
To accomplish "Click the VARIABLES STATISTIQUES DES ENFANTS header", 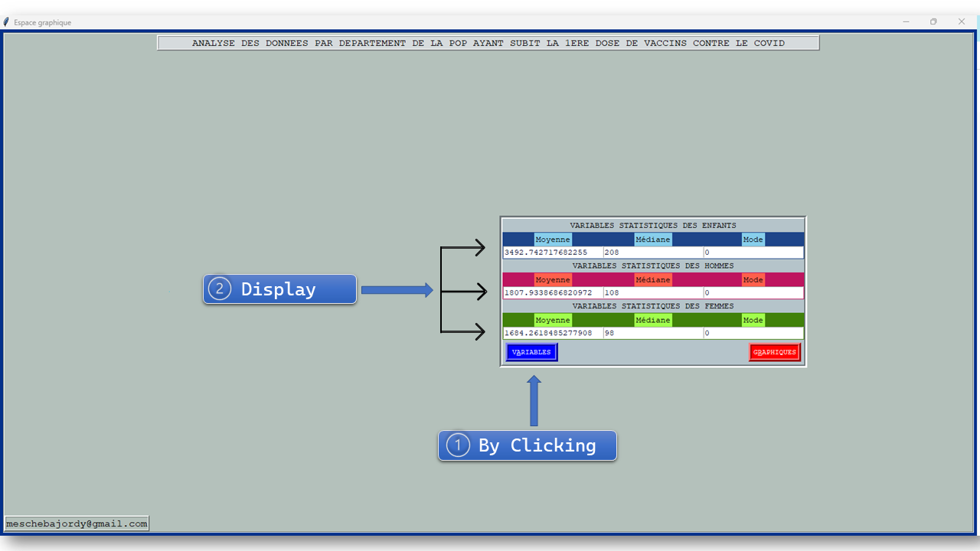I will [x=652, y=225].
